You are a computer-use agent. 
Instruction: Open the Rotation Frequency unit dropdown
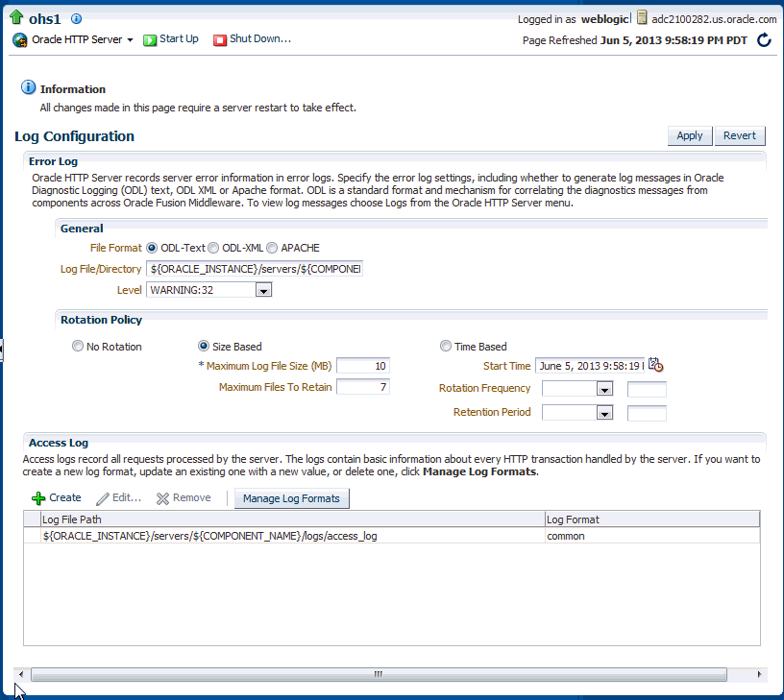click(604, 389)
